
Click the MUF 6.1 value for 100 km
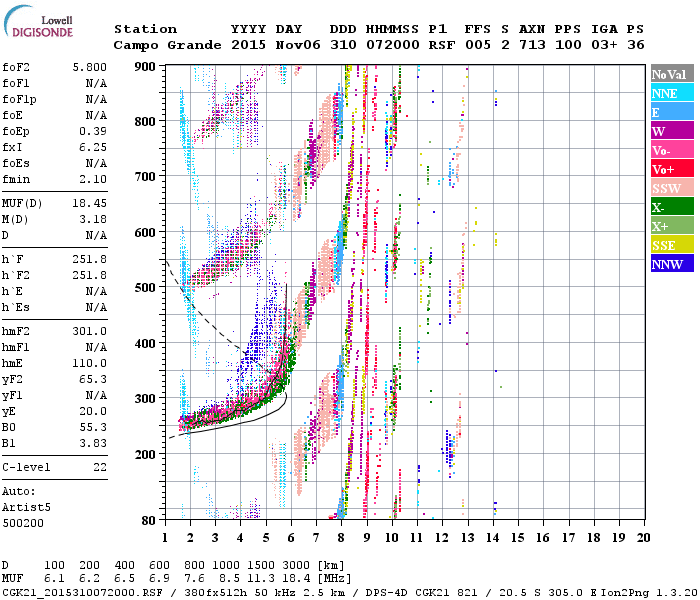[54, 579]
